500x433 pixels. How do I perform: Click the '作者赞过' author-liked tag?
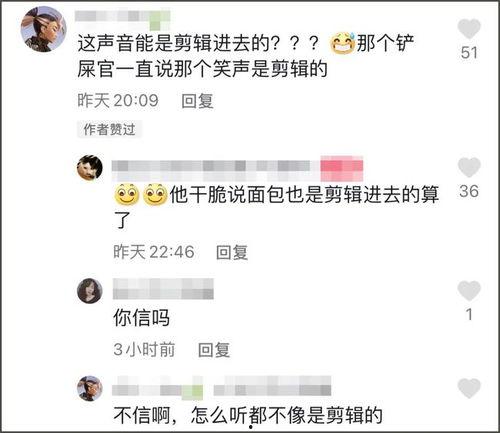[109, 129]
